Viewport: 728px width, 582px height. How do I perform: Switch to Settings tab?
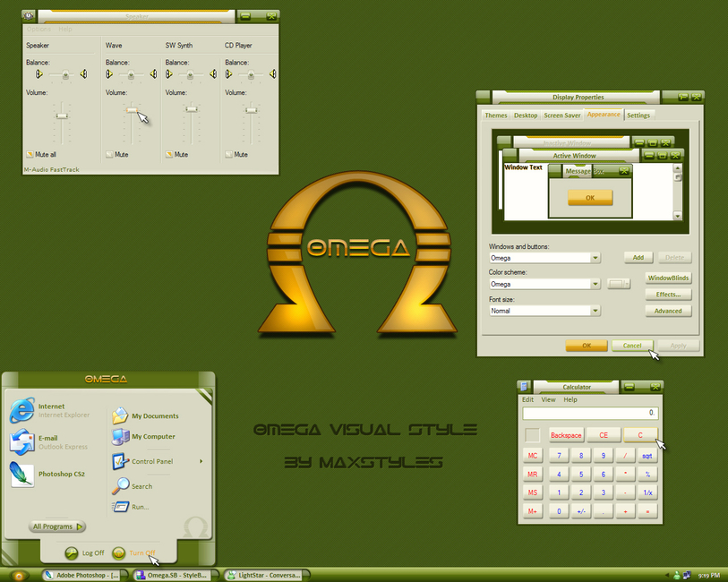(x=638, y=116)
